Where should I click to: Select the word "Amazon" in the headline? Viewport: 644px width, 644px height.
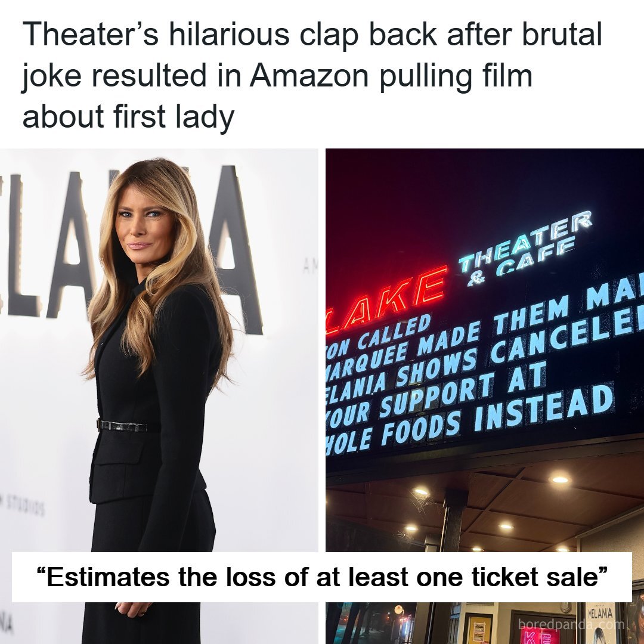(308, 75)
